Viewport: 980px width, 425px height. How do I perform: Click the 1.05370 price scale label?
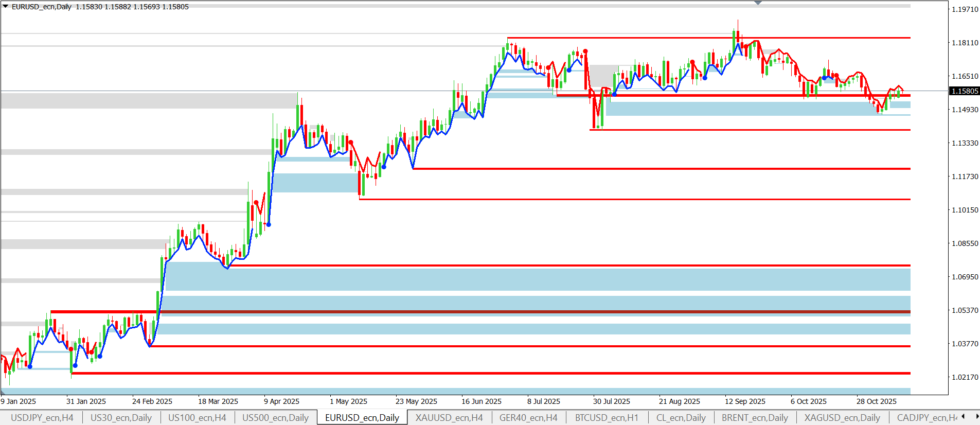965,310
